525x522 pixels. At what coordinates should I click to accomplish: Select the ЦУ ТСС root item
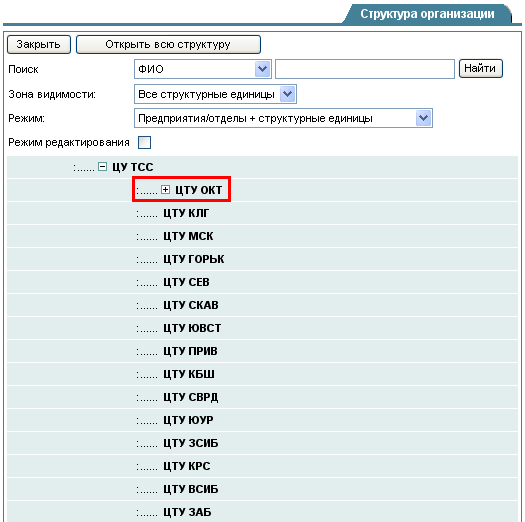point(133,167)
